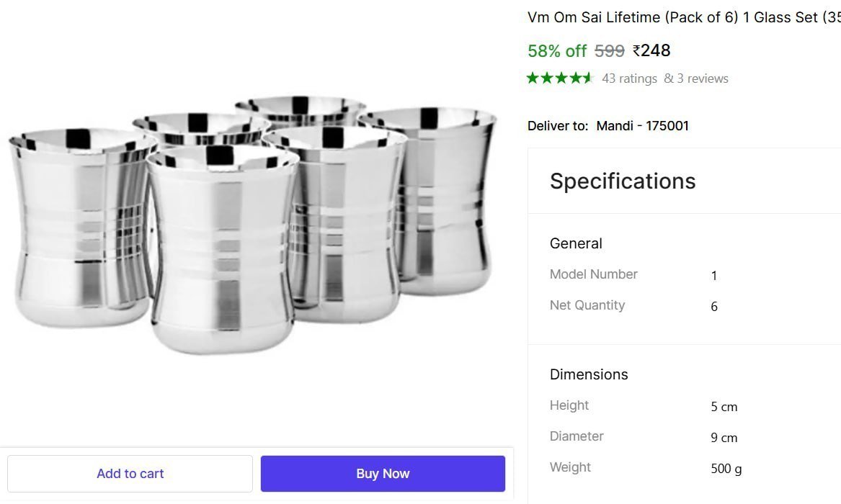Click the Deliver to label
Screen dimensions: 841x504
point(557,126)
